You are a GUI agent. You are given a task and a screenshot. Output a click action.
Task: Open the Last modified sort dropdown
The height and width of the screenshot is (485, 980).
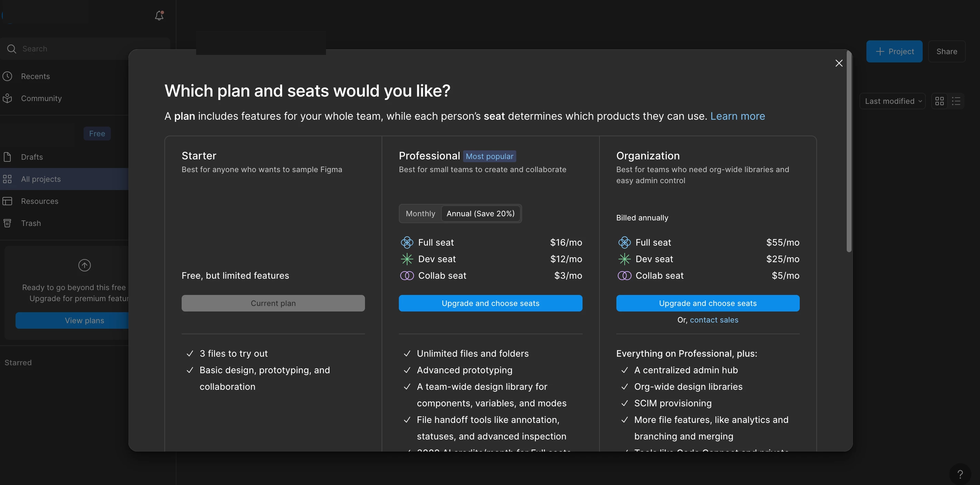892,101
